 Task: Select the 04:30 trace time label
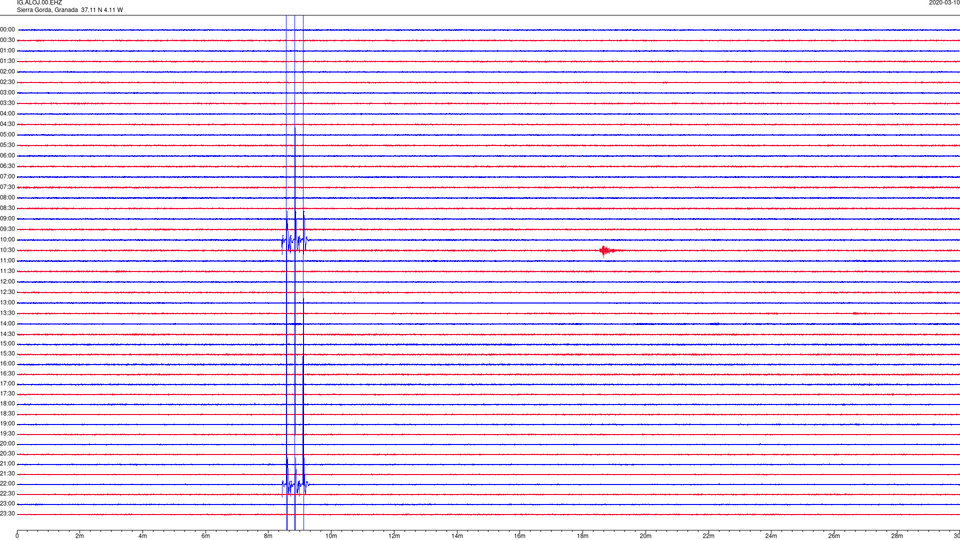tap(7, 124)
